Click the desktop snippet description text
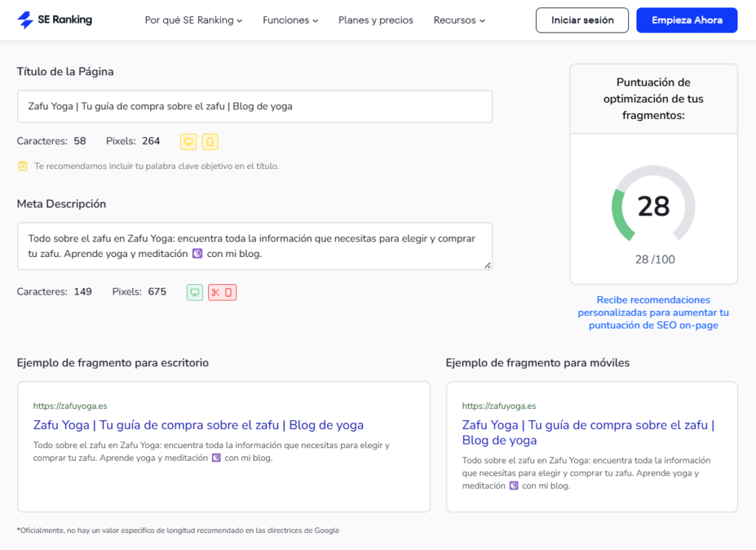The height and width of the screenshot is (550, 756). 211,452
